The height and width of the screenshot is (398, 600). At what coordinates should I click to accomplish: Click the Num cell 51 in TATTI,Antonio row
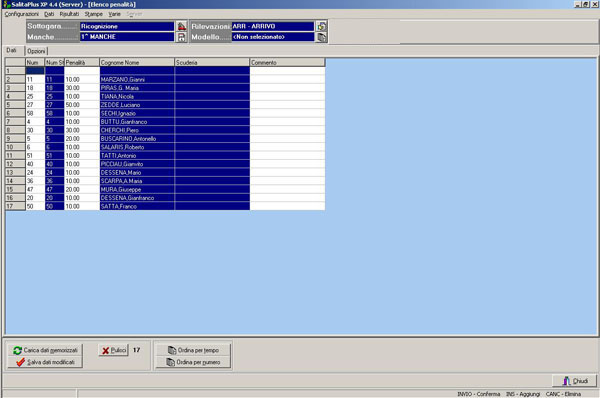click(35, 155)
